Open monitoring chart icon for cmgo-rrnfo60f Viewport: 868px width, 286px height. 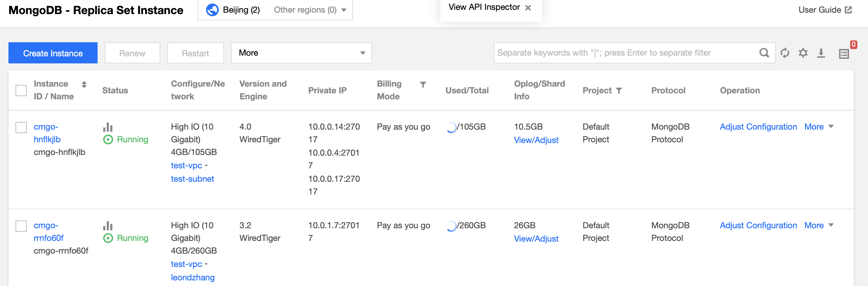pyautogui.click(x=108, y=226)
